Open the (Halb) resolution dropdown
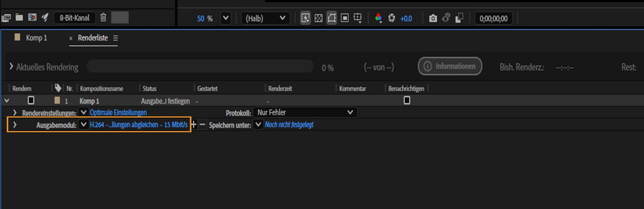Viewport: 644px width, 209px height. 266,18
